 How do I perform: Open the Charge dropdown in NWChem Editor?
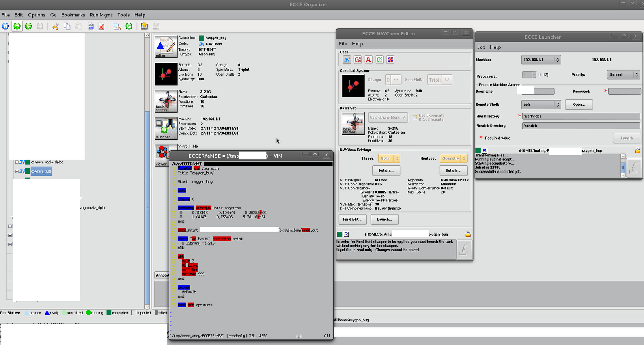(x=393, y=80)
